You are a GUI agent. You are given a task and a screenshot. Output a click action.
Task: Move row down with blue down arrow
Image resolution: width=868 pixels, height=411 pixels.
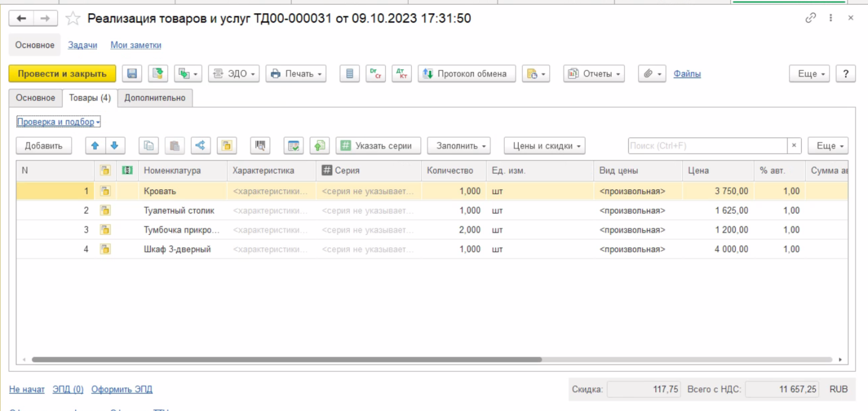pos(114,146)
